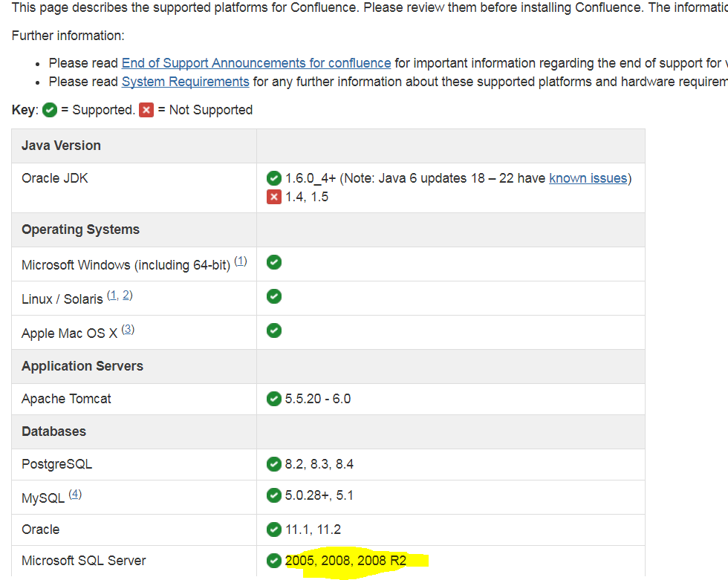728x580 pixels.
Task: Click the red X beside 1.4, 1.5
Action: (274, 197)
